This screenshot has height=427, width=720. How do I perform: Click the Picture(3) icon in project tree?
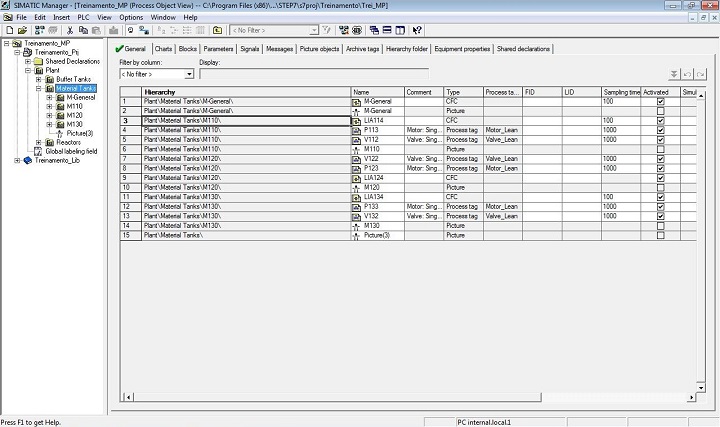coord(59,134)
